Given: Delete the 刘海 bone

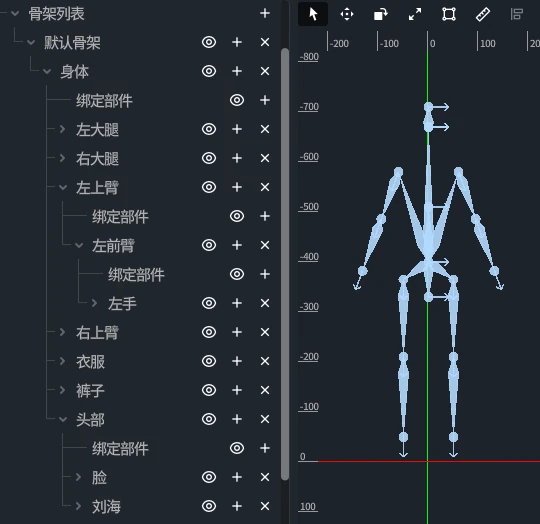Looking at the screenshot, I should click(264, 506).
